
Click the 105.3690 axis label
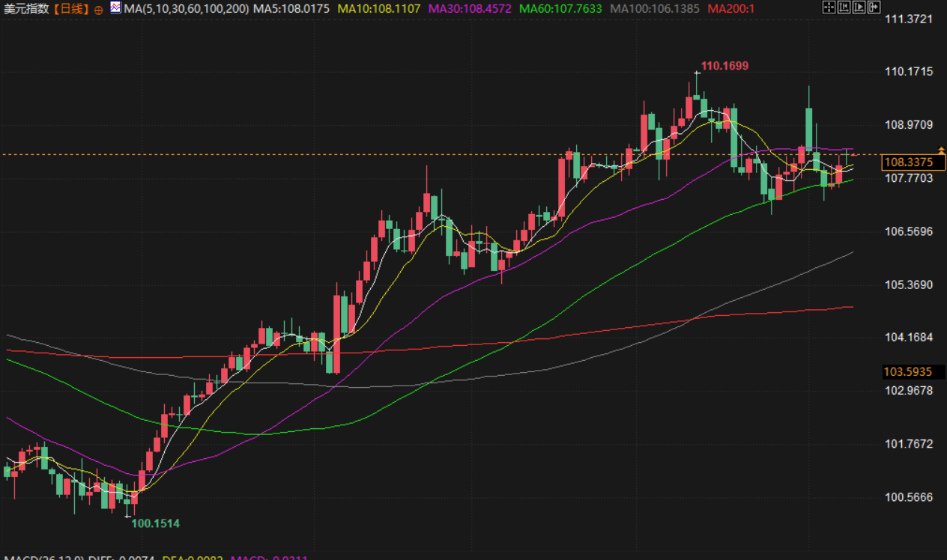click(x=909, y=285)
